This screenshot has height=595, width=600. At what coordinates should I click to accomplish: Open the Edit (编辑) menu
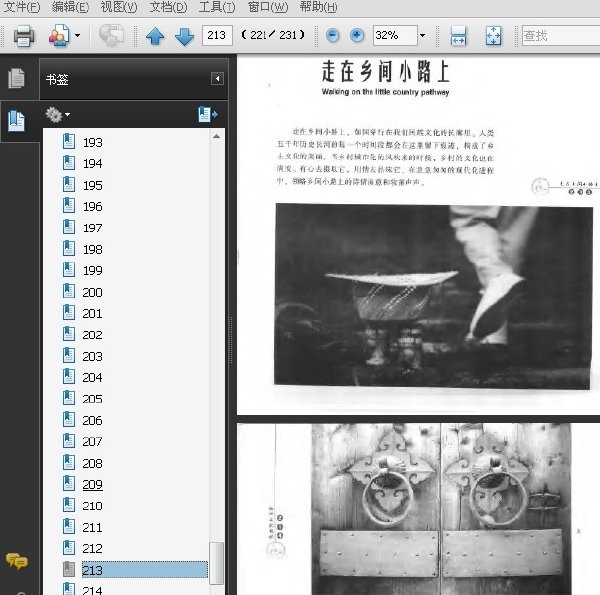point(70,7)
